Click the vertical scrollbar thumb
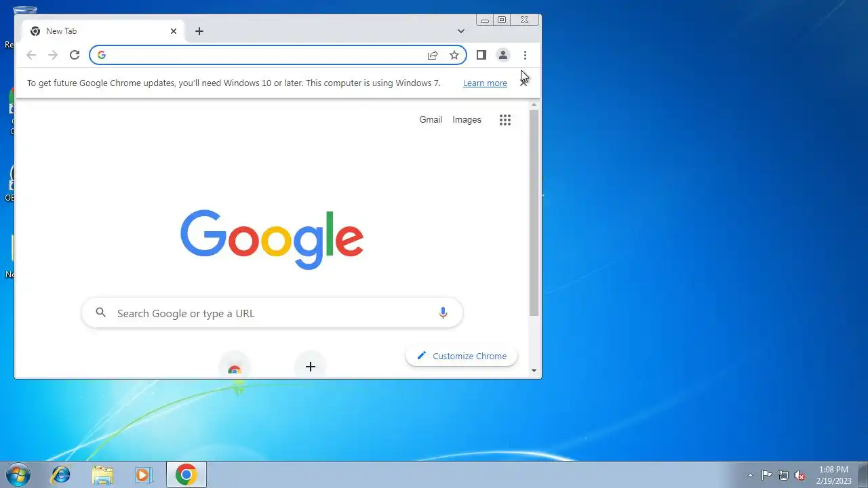Screen dimensions: 868x488 click(x=534, y=213)
